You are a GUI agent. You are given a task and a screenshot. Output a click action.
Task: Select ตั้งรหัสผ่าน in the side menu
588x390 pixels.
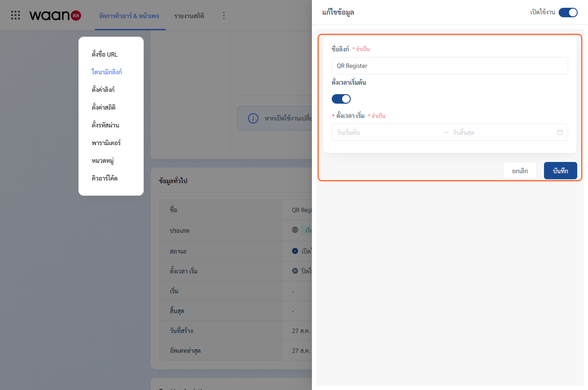pos(106,125)
